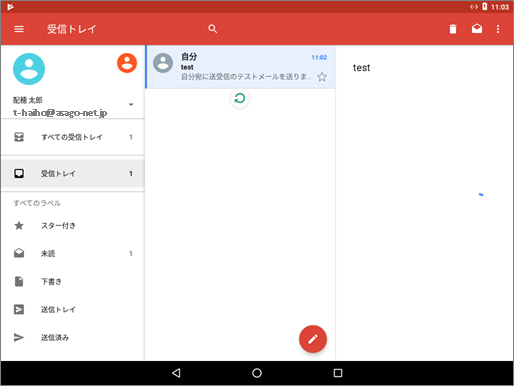Screen dimensions: 514x386
Task: Tap the large teal account avatar
Action: (x=29, y=69)
